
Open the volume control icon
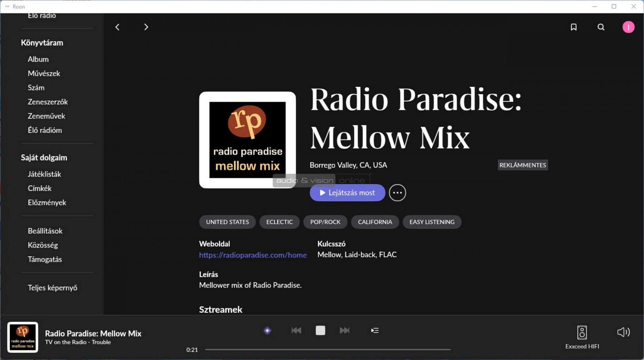coord(623,332)
